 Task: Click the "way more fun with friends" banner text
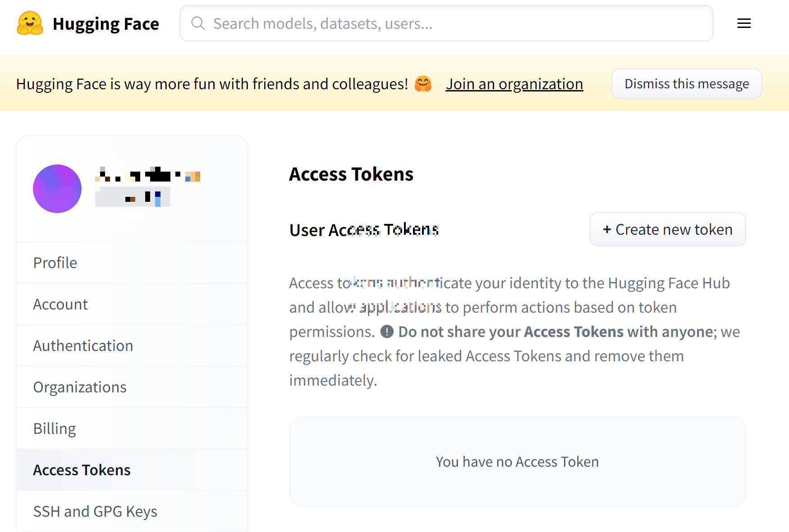tap(212, 84)
